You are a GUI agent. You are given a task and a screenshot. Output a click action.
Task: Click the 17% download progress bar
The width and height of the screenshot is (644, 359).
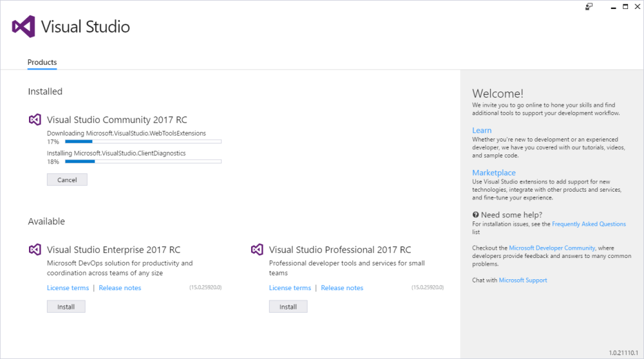tap(144, 142)
